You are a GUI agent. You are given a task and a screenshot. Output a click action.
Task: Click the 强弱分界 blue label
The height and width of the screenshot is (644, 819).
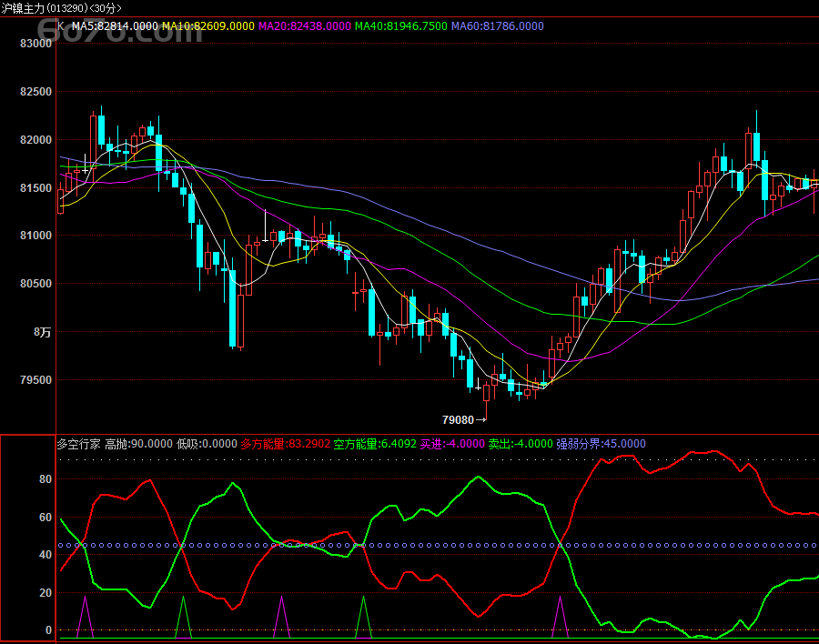pyautogui.click(x=601, y=444)
